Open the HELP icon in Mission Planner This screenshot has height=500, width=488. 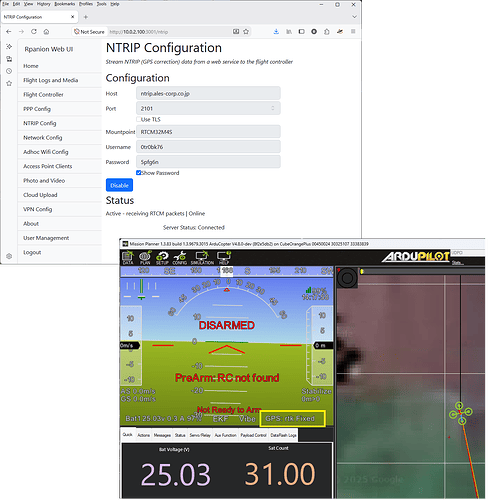[x=223, y=258]
